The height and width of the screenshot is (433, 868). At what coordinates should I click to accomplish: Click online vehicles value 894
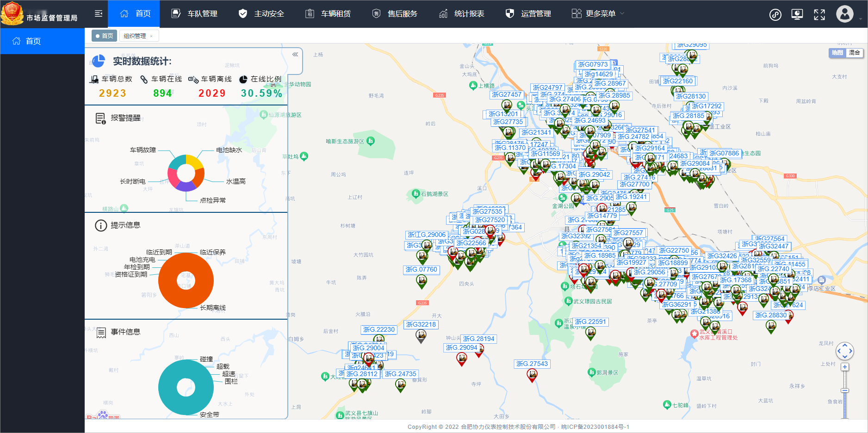tap(163, 93)
